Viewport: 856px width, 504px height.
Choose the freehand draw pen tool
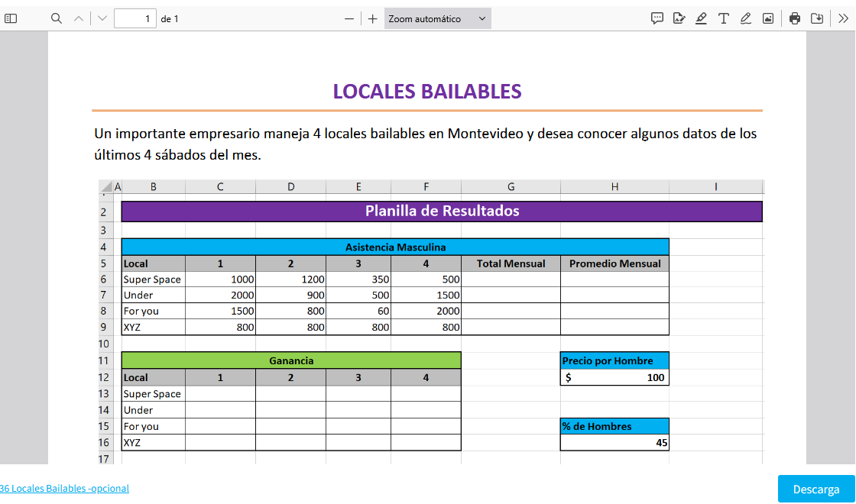point(746,18)
